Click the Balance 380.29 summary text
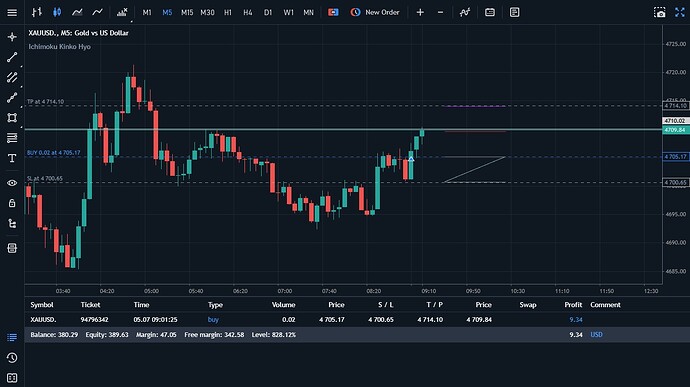Screen dimensions: 690x387 (x=54, y=335)
